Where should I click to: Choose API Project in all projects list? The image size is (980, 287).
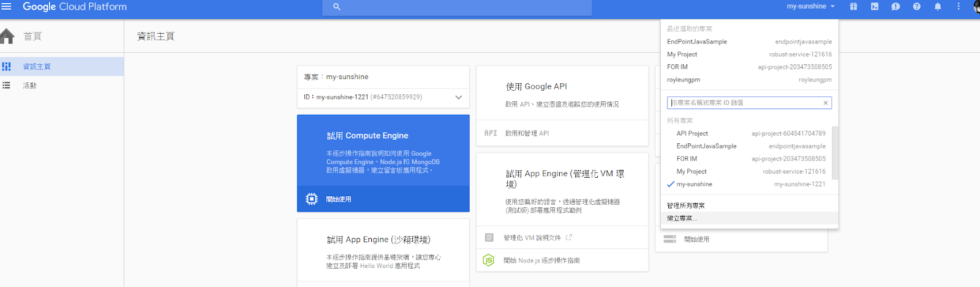tap(747, 133)
